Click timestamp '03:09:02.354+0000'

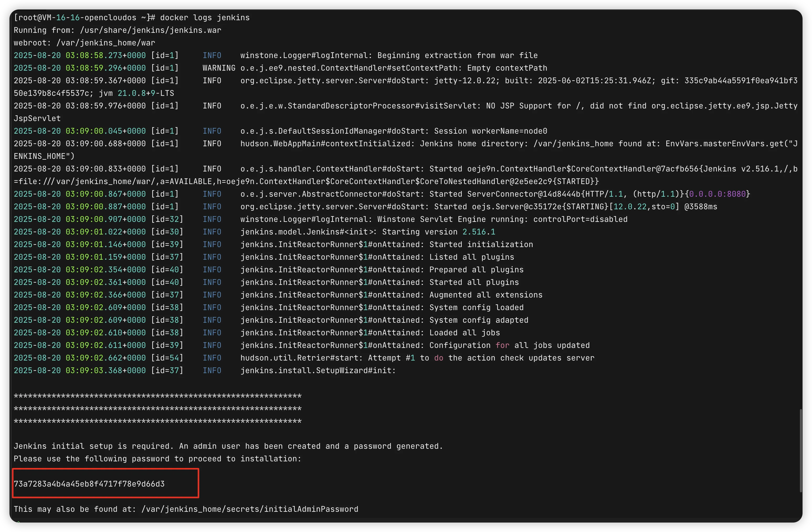click(x=106, y=270)
